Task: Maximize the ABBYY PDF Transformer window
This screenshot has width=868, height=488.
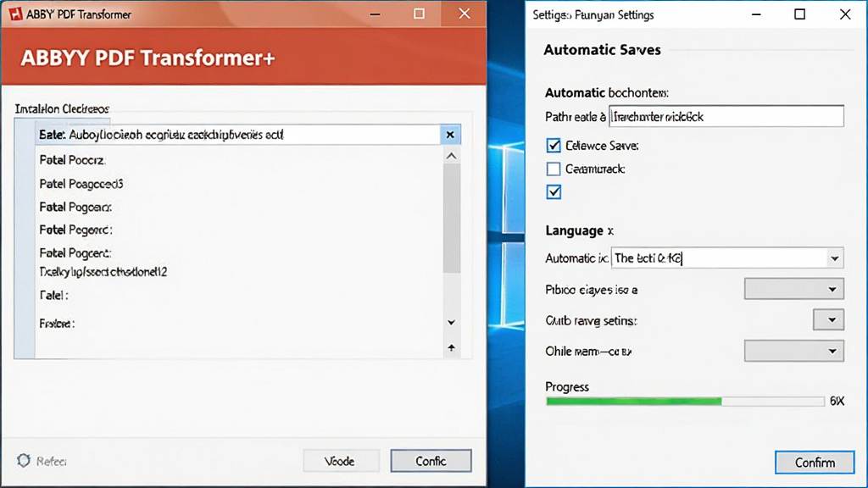Action: point(419,14)
